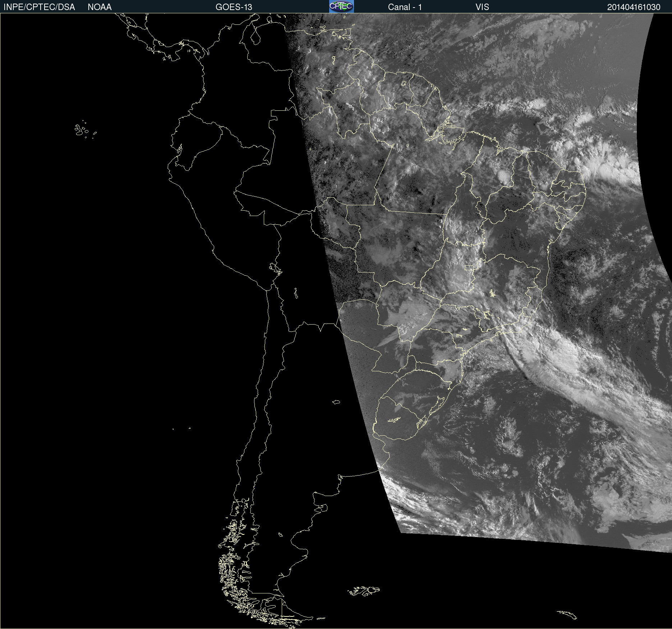Click the CPTEC logo in the header
Viewport: 672px width, 629px height.
[x=341, y=6]
